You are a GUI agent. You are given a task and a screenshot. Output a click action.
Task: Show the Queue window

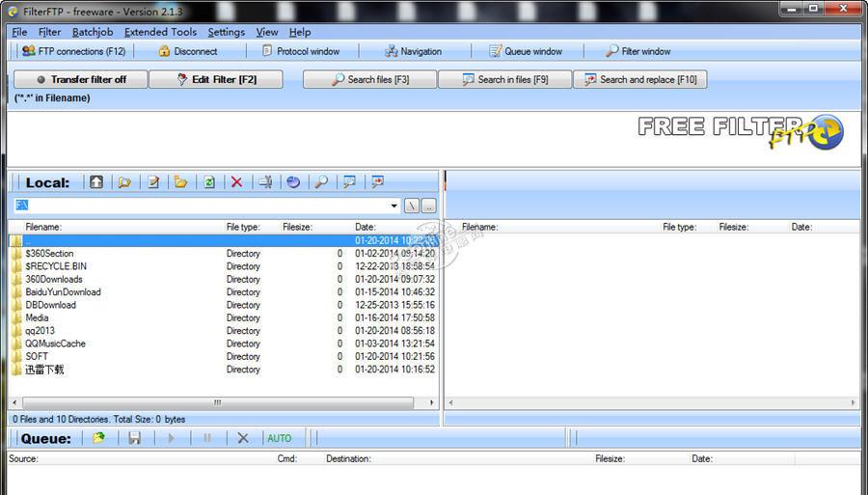tap(526, 51)
